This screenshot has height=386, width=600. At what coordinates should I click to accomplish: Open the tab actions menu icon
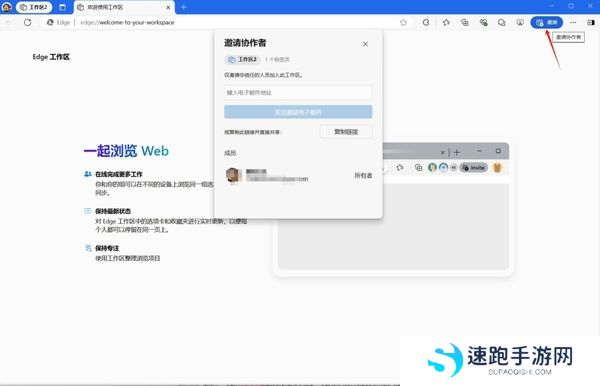coord(63,7)
